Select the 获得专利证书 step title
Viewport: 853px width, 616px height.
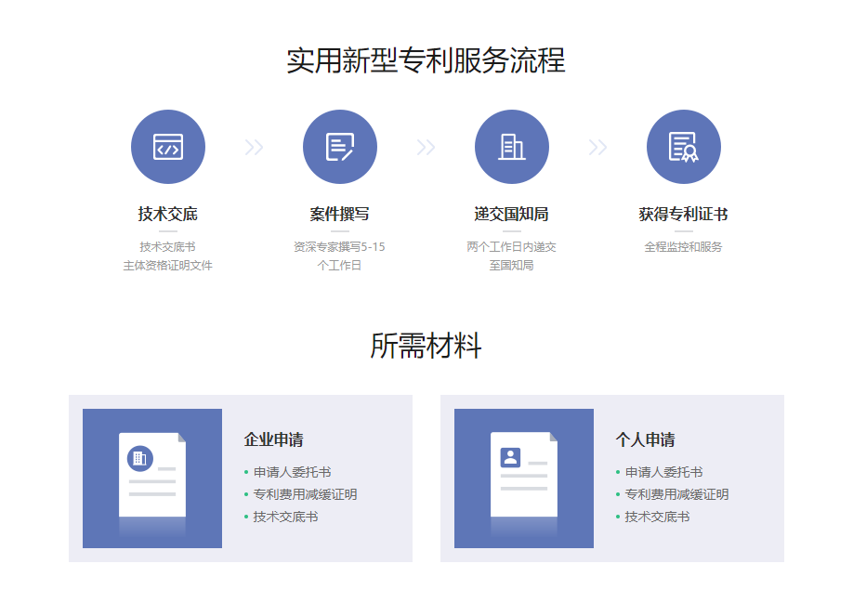(x=684, y=214)
